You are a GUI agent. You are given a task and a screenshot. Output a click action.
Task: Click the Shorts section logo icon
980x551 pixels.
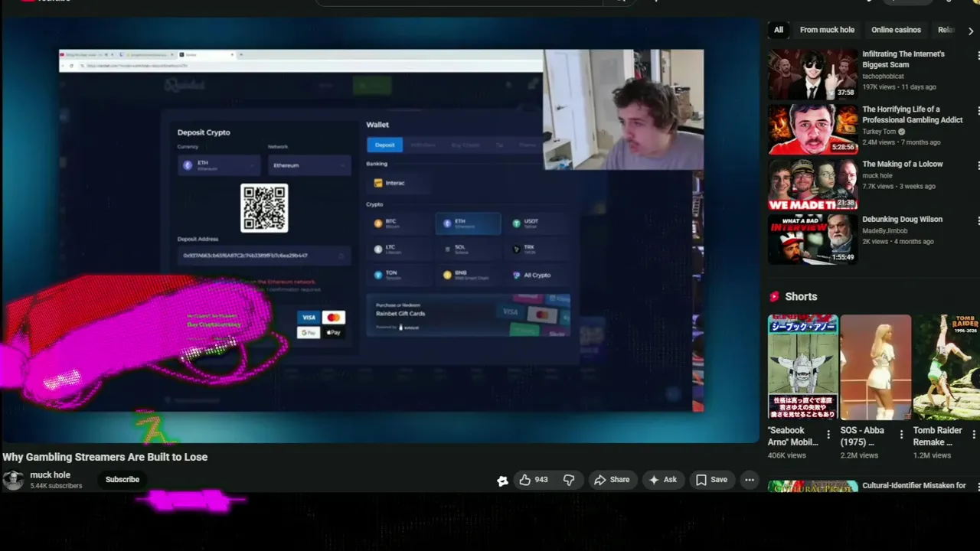point(774,297)
